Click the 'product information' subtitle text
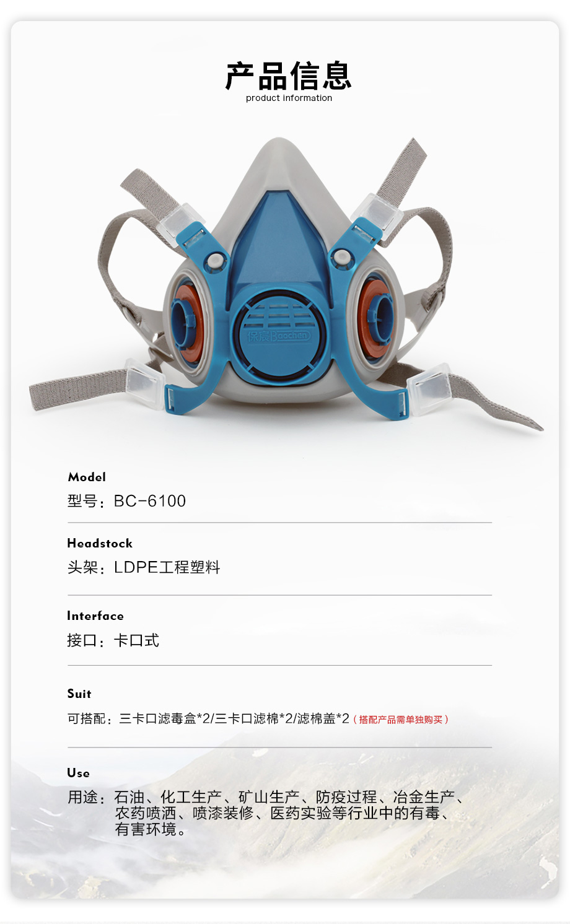The height and width of the screenshot is (924, 570). click(x=289, y=98)
